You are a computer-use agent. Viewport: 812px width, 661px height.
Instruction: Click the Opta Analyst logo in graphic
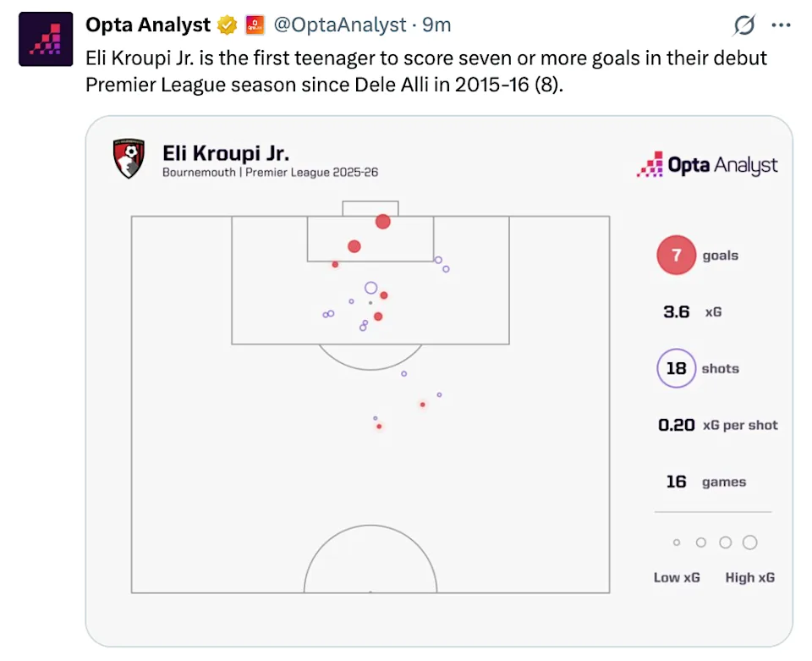[707, 164]
